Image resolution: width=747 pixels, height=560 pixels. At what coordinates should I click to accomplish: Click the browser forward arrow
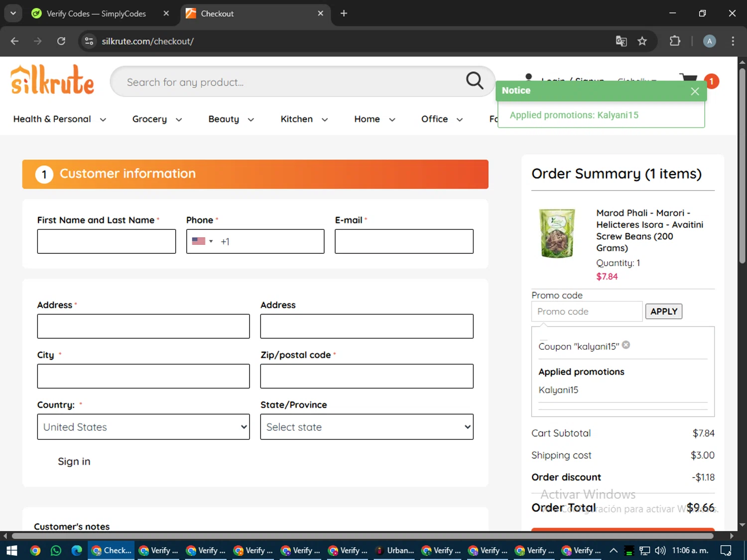38,41
